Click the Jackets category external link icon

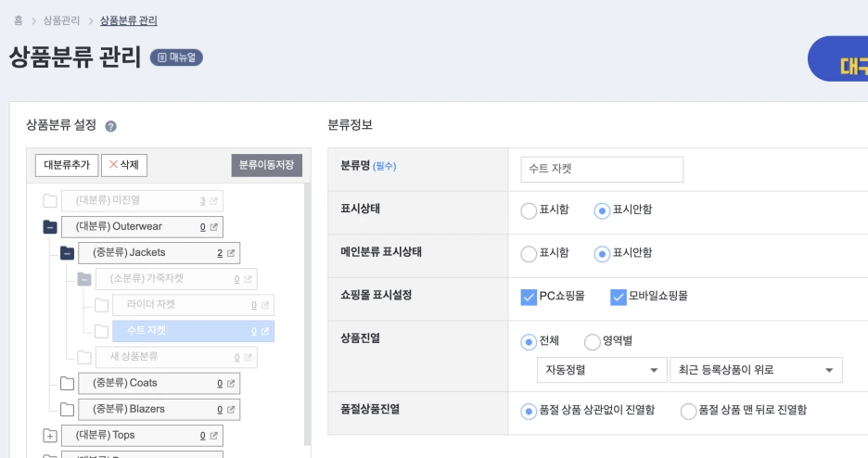231,253
